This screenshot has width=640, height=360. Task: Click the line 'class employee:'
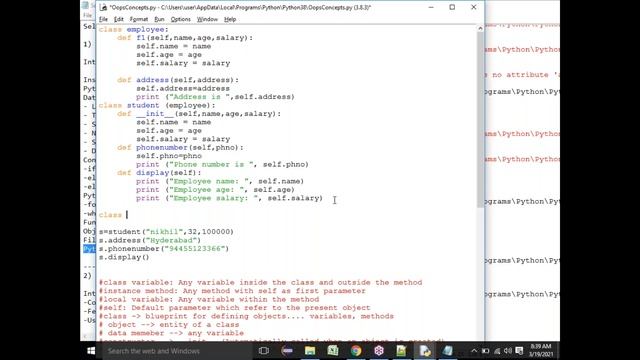point(133,29)
